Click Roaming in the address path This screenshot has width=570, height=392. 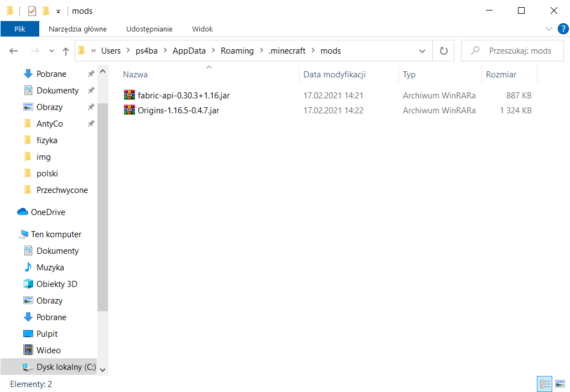(x=237, y=50)
